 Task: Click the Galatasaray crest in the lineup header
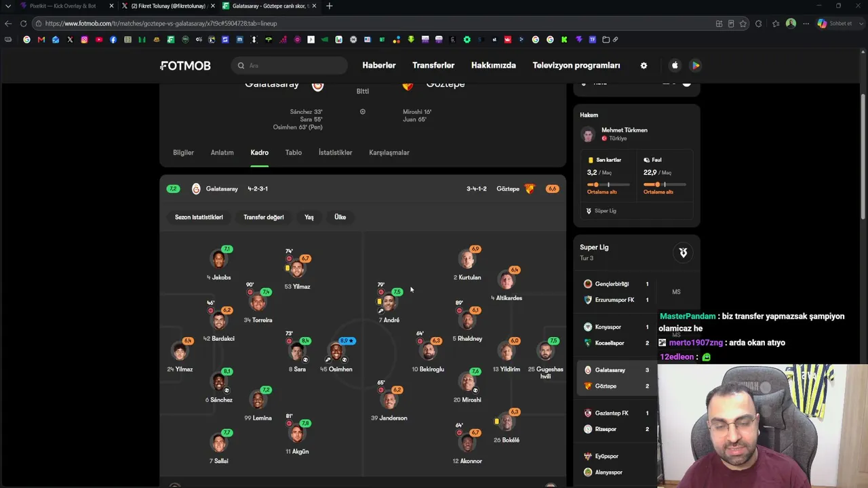(196, 189)
